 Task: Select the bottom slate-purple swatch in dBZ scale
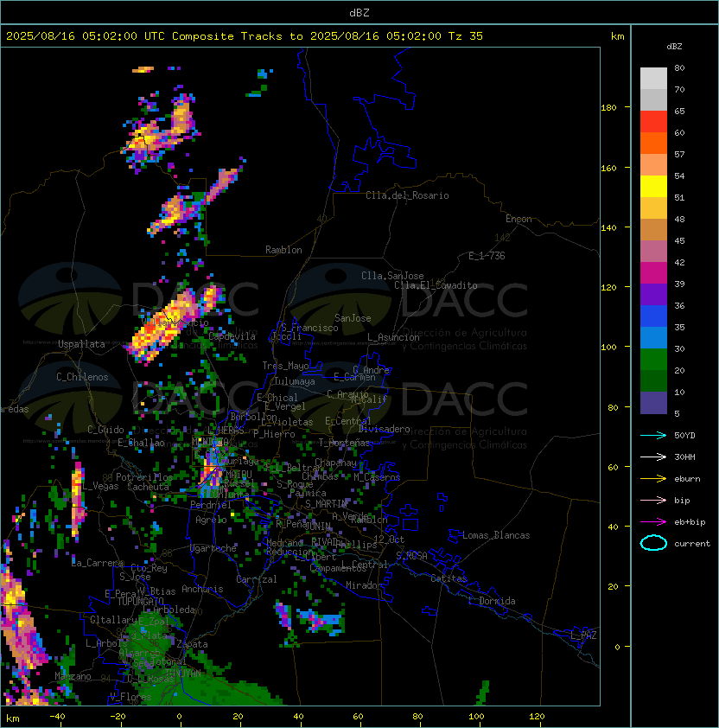pos(653,403)
